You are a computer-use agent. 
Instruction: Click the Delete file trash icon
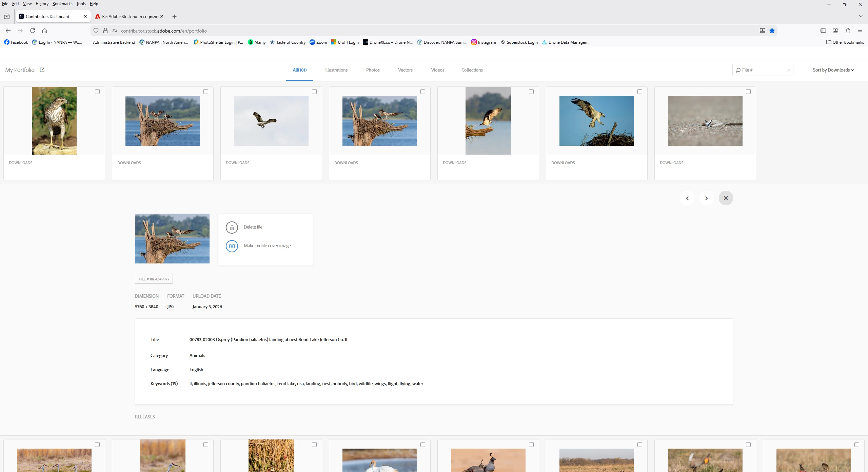pos(232,228)
